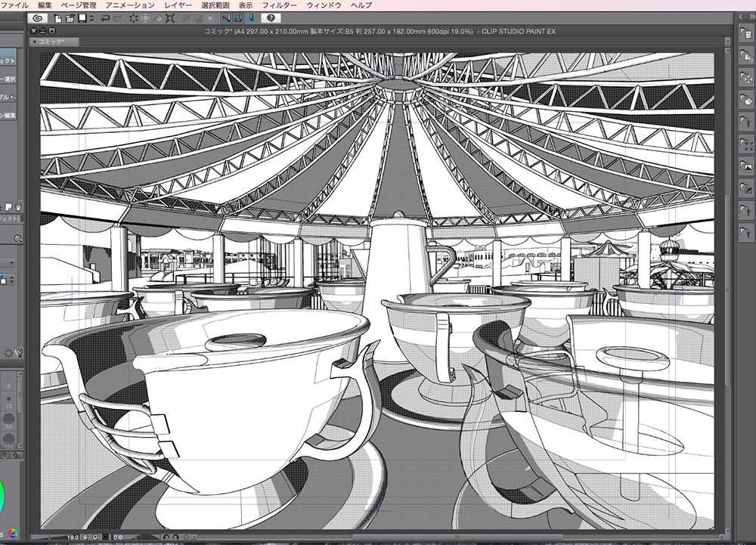
Task: Redo the undone action
Action: 117,18
